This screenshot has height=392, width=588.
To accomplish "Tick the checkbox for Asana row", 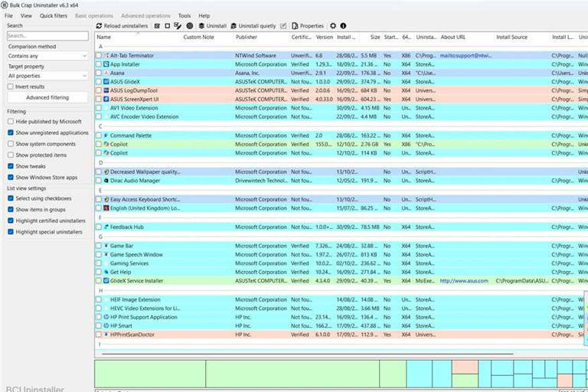I will 99,73.
